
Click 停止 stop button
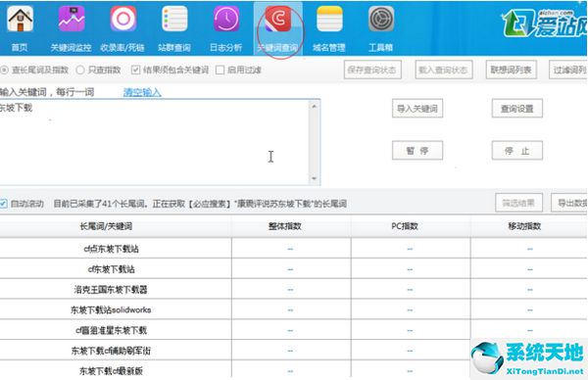click(517, 151)
